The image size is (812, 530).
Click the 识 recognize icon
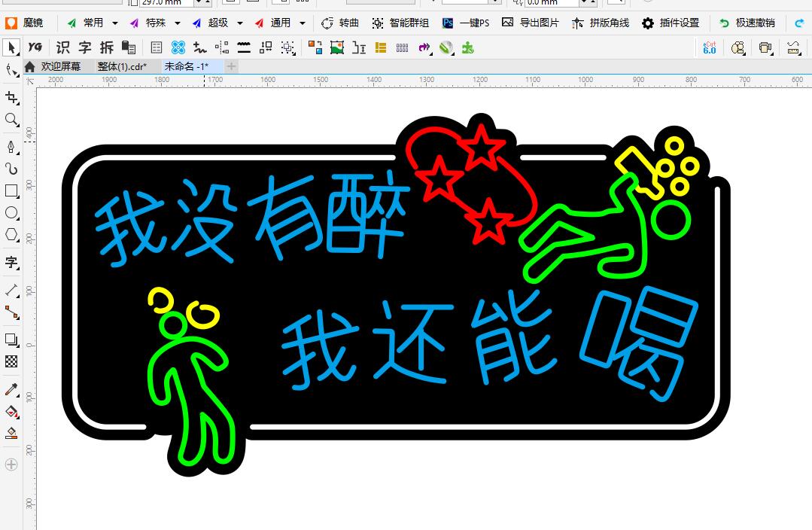(62, 47)
